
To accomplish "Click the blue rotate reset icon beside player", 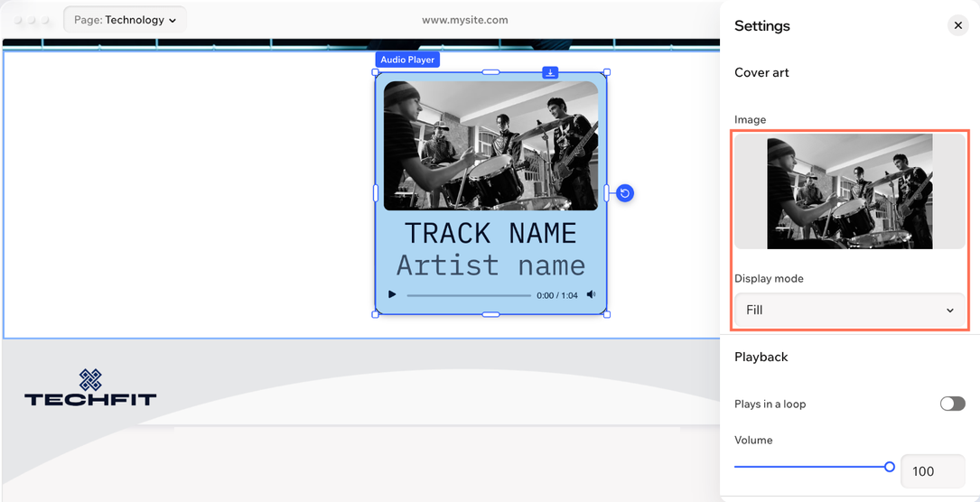I will pos(625,193).
